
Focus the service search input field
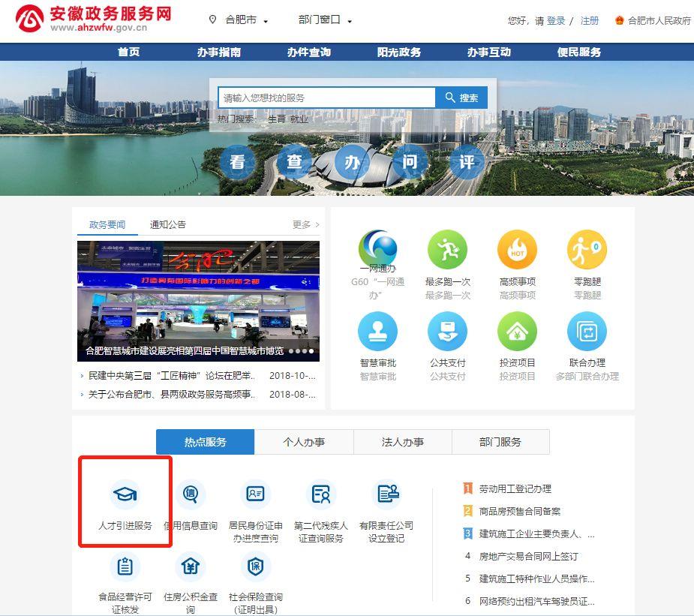pyautogui.click(x=326, y=98)
